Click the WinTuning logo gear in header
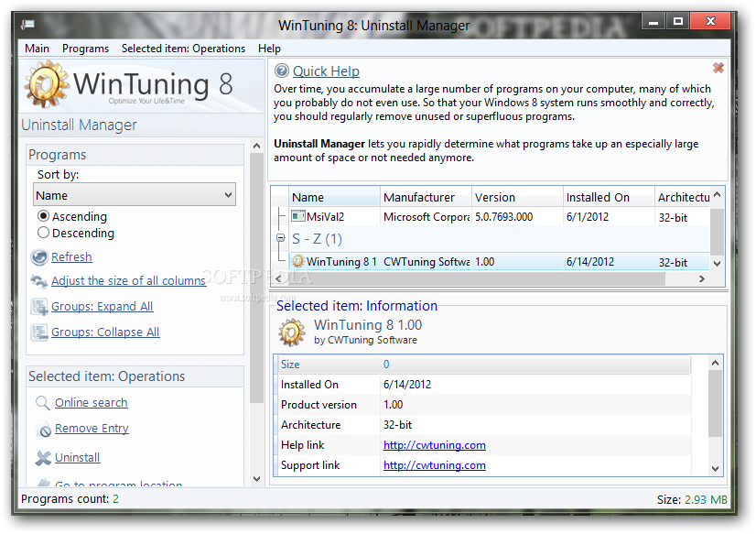 (x=47, y=84)
